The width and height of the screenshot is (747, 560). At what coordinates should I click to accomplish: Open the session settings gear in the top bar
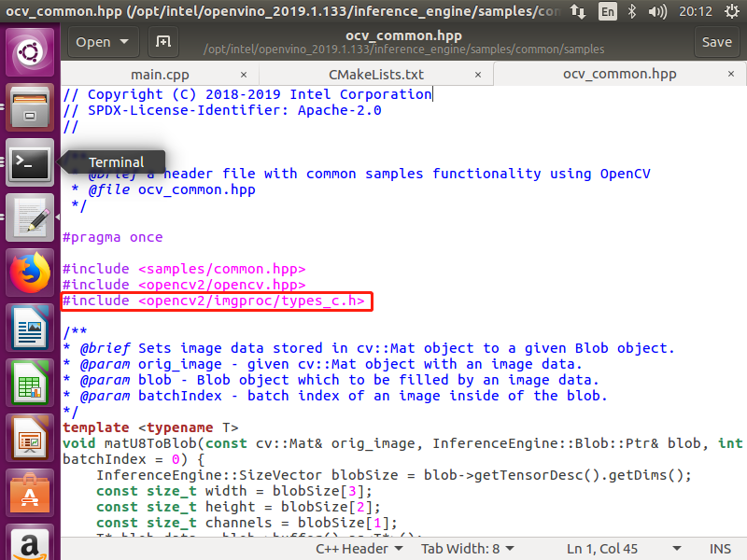(732, 12)
